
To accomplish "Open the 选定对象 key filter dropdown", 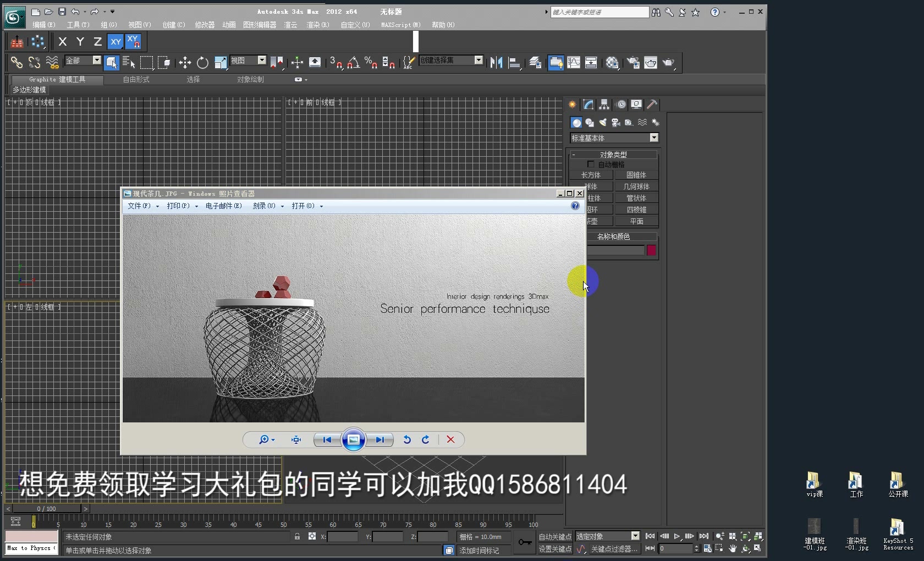I will [x=635, y=536].
